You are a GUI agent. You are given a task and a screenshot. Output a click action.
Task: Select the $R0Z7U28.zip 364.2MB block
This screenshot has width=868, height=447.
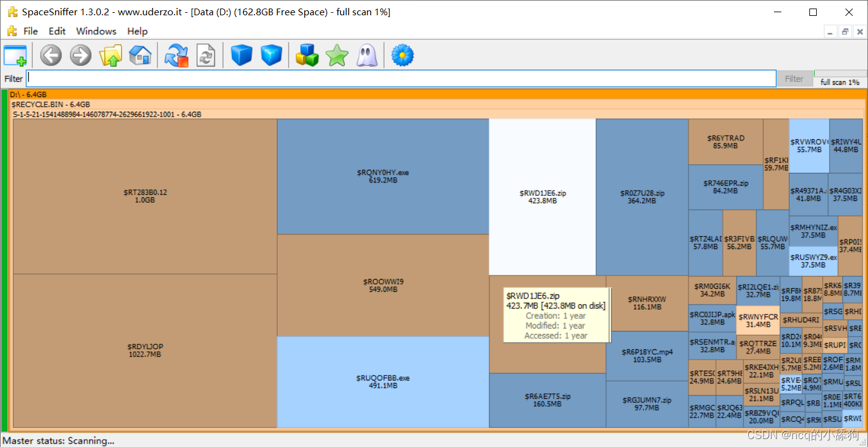tap(642, 197)
